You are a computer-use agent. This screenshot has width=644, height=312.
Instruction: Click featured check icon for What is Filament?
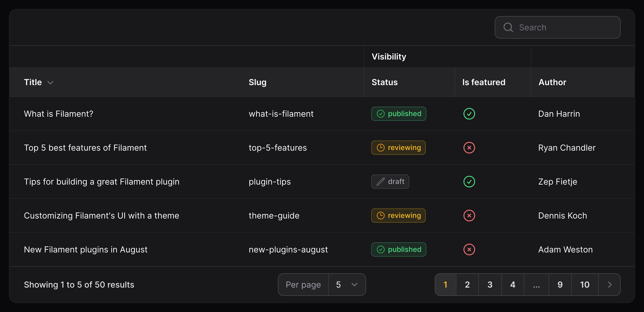click(469, 114)
